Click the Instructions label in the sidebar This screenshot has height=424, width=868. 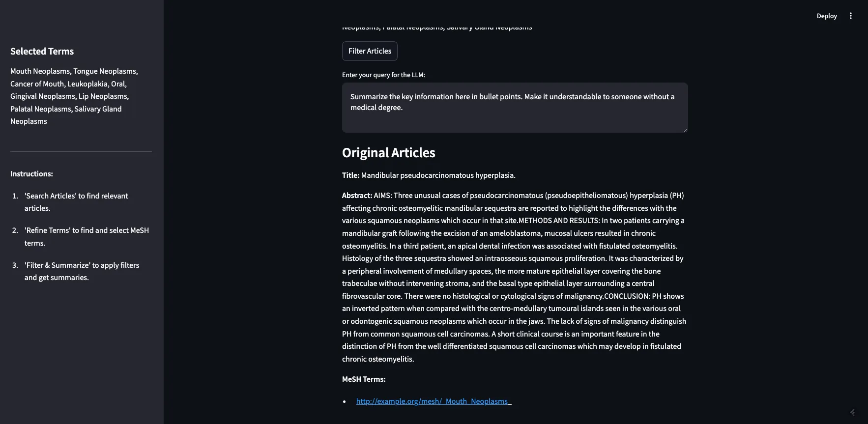[31, 174]
